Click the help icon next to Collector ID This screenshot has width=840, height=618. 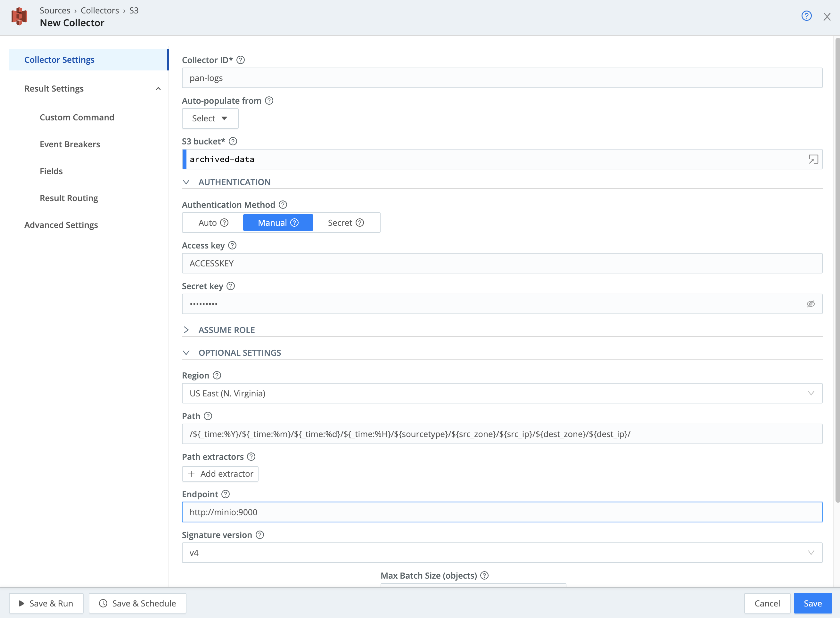tap(241, 59)
